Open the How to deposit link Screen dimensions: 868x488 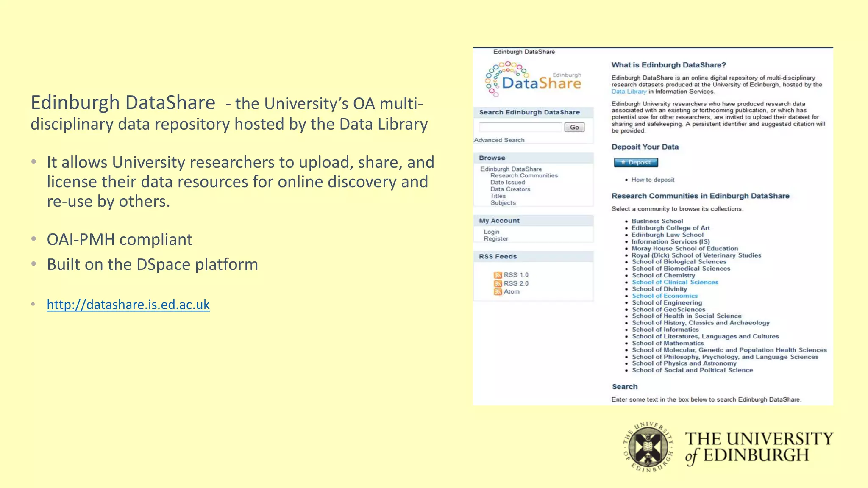tap(653, 180)
